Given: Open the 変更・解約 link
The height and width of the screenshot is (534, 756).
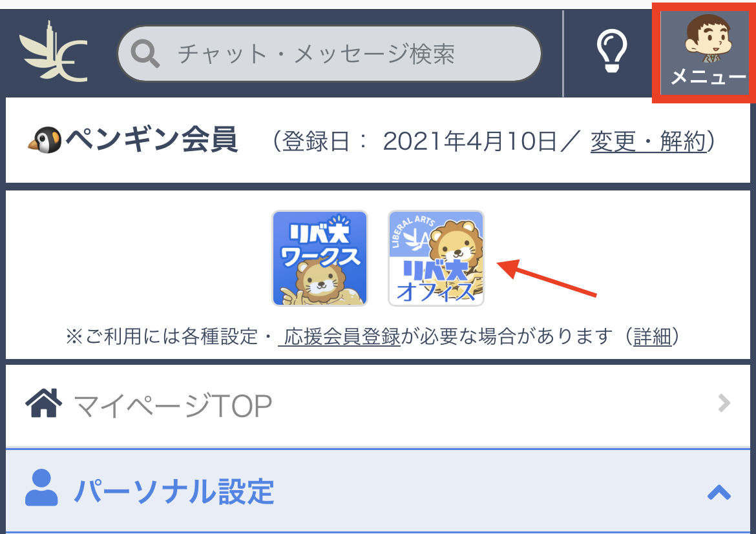Looking at the screenshot, I should point(648,141).
